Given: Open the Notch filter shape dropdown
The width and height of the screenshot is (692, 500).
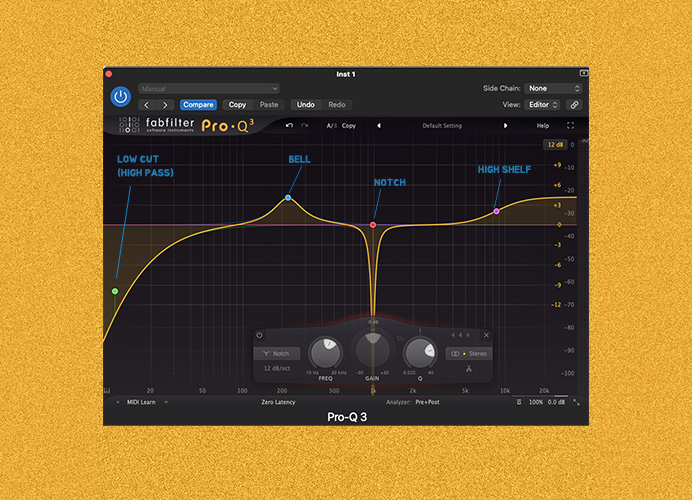Looking at the screenshot, I should [x=277, y=353].
